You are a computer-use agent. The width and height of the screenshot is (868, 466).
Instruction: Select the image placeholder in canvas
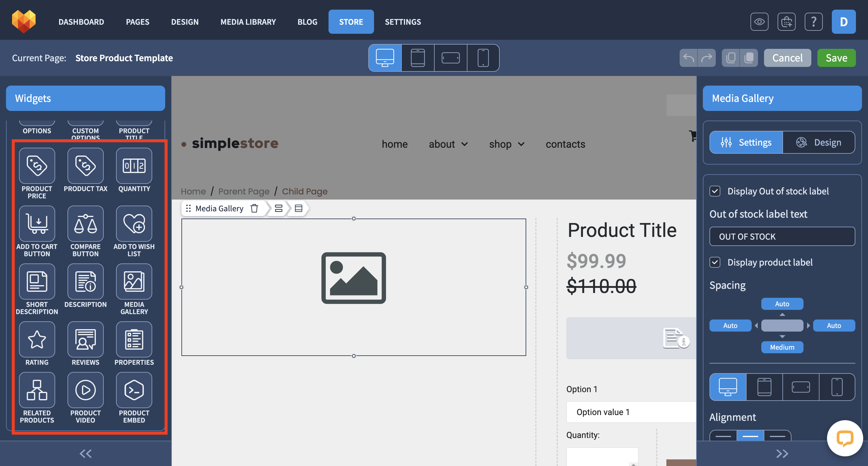coord(354,278)
